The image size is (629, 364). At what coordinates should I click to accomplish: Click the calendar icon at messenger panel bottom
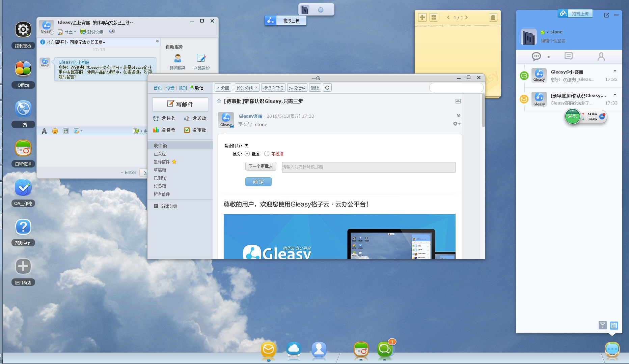pyautogui.click(x=614, y=325)
